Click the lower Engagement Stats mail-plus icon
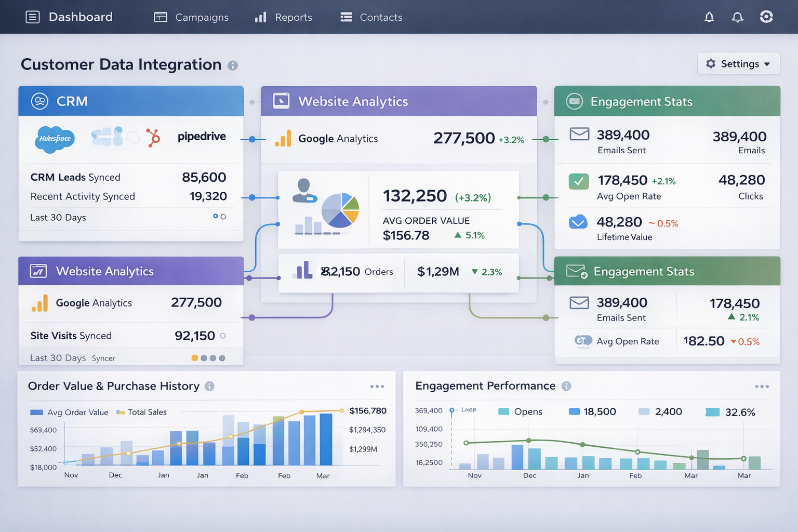The width and height of the screenshot is (798, 532). 577,271
